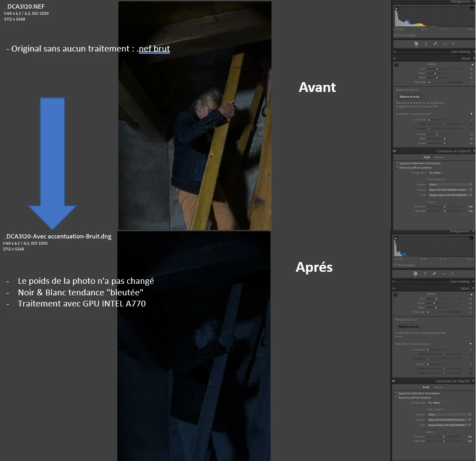
Task: Collapse Détail section arrow in top panel
Action: (474, 59)
